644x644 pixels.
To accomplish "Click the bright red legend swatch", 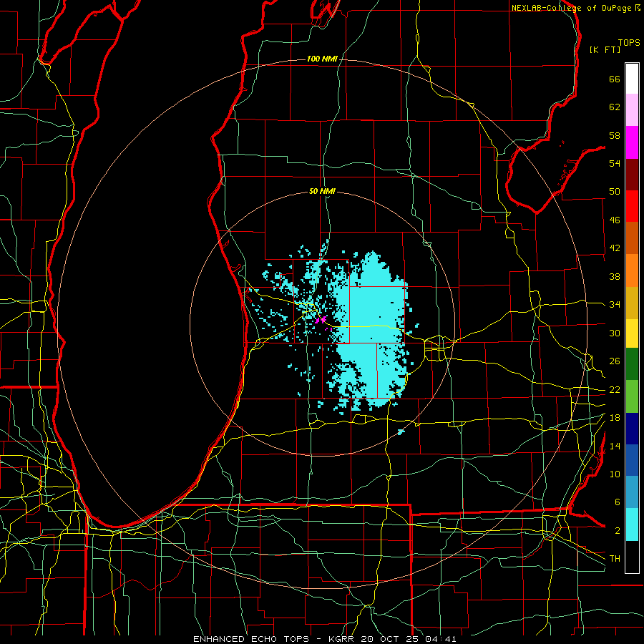I will pos(632,206).
